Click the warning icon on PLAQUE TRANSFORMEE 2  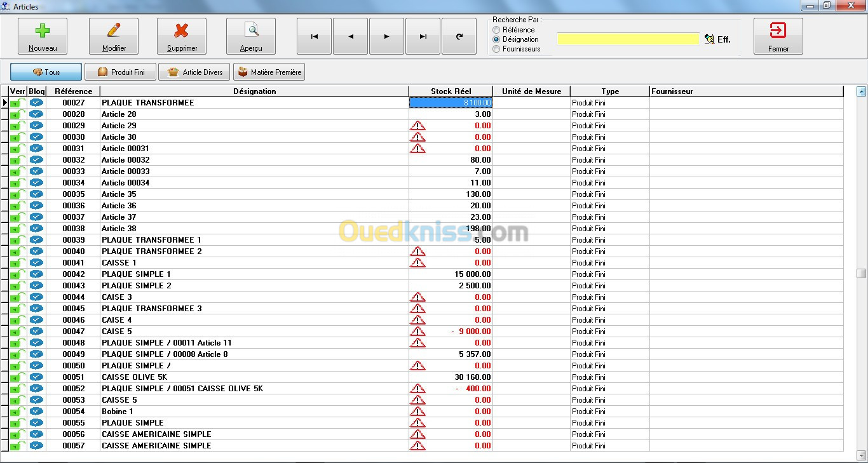[x=417, y=252]
